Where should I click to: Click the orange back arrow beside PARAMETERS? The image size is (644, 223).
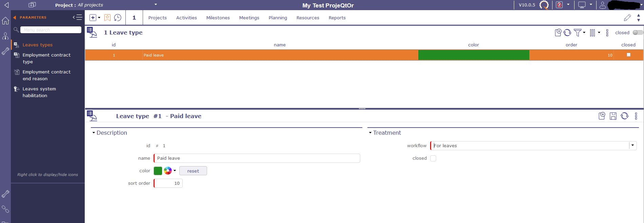pyautogui.click(x=15, y=17)
